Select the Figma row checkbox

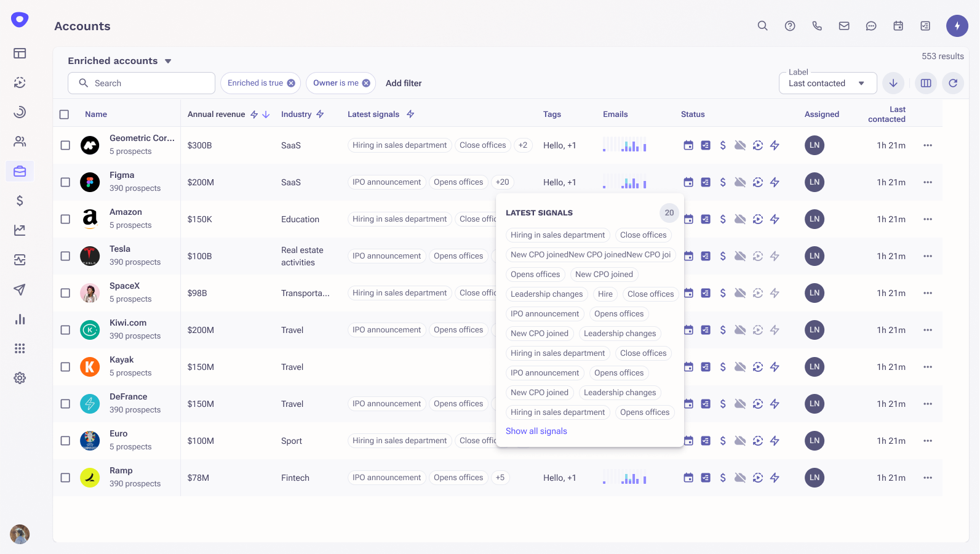(x=65, y=182)
